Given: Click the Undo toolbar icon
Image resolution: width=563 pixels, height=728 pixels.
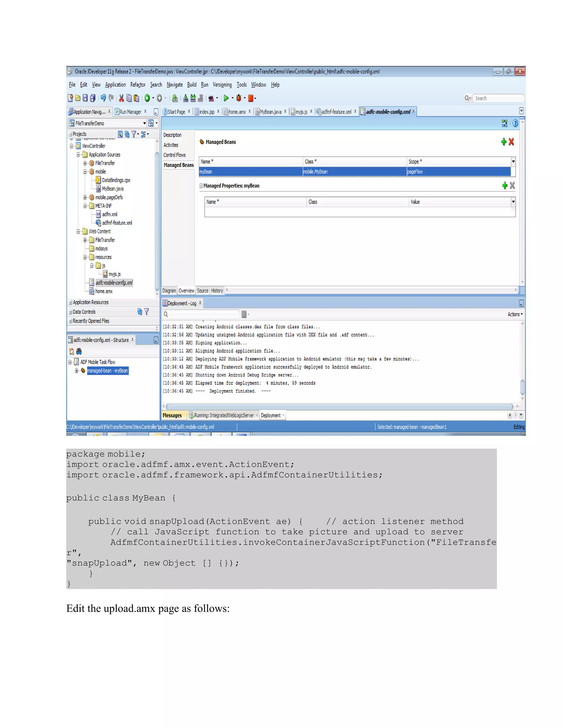Looking at the screenshot, I should point(103,98).
